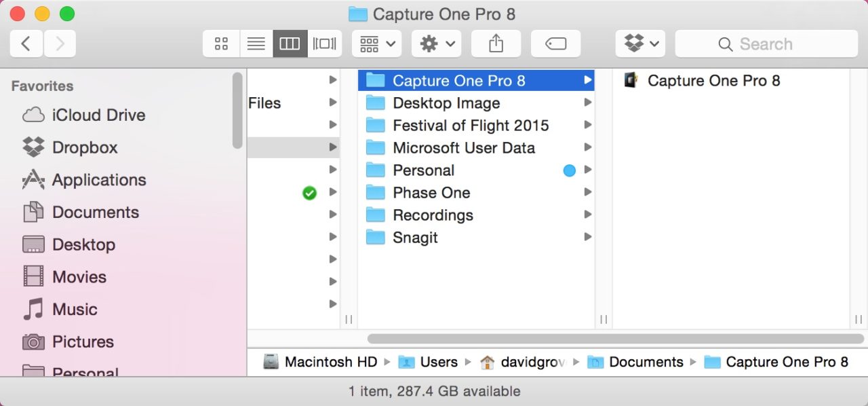Screen dimensions: 868x406
Task: Click the Share toolbar button
Action: pyautogui.click(x=496, y=44)
